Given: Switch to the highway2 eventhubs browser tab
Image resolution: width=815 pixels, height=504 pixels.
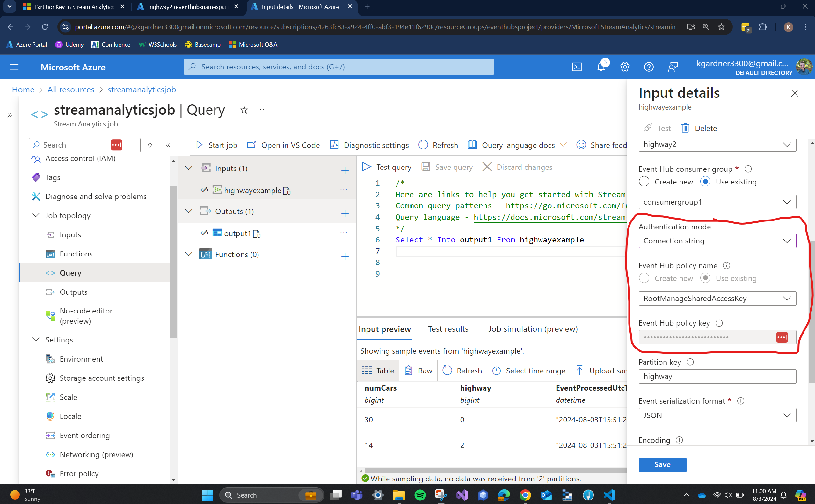Looking at the screenshot, I should point(188,7).
